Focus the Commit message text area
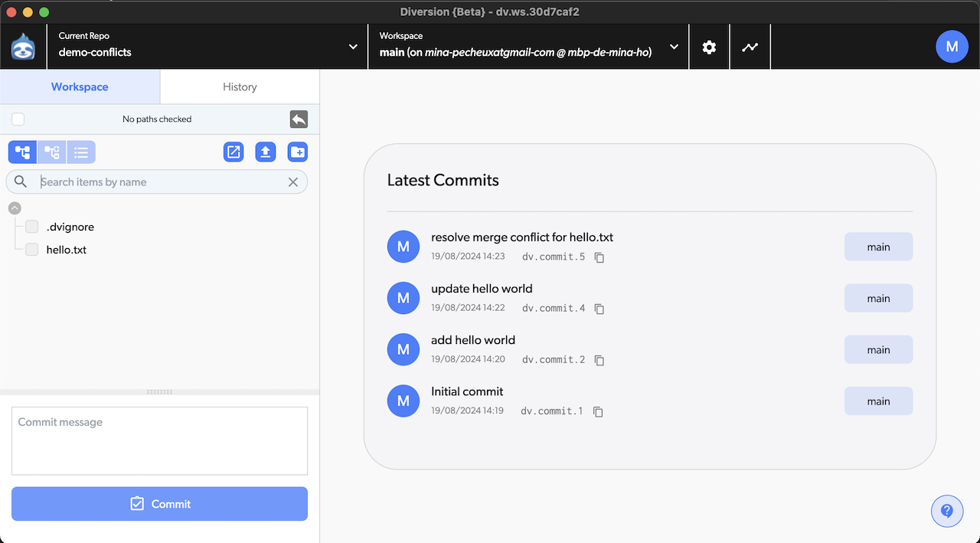The height and width of the screenshot is (543, 980). point(159,440)
